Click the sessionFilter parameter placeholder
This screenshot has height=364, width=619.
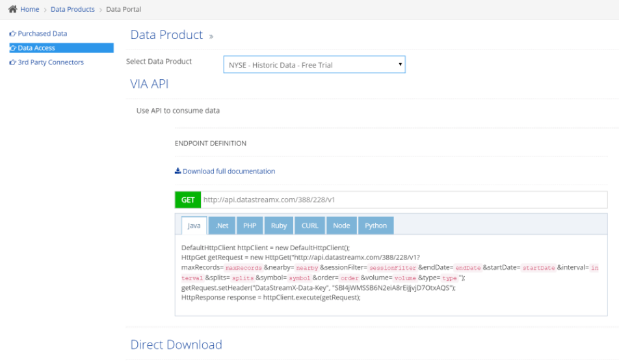pyautogui.click(x=393, y=268)
